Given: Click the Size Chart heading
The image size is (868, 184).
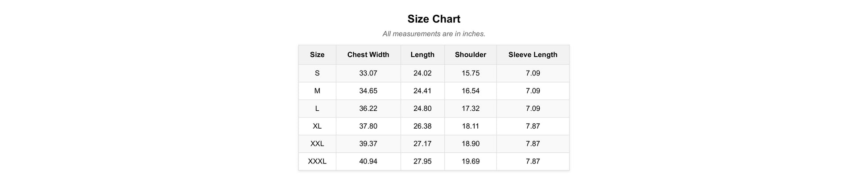Looking at the screenshot, I should coord(434,19).
